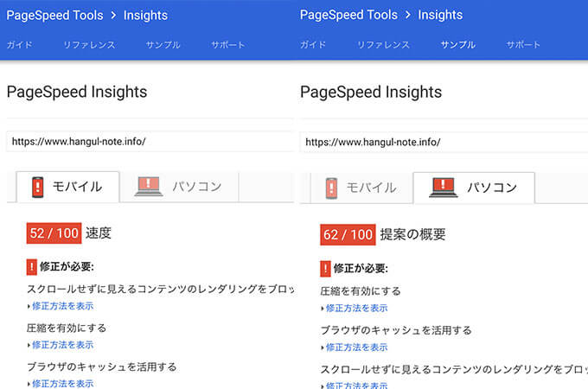The width and height of the screenshot is (588, 389).
Task: Click the 62 / 100 score badge
Action: coord(348,235)
